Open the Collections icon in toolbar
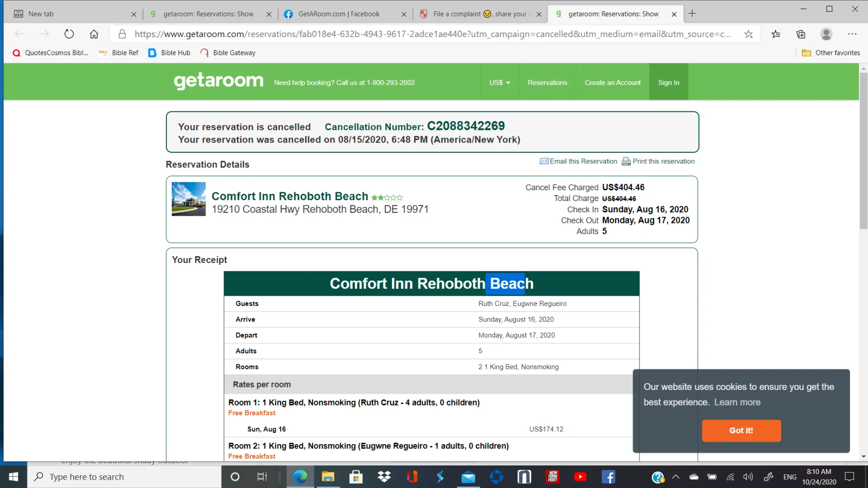 (801, 34)
